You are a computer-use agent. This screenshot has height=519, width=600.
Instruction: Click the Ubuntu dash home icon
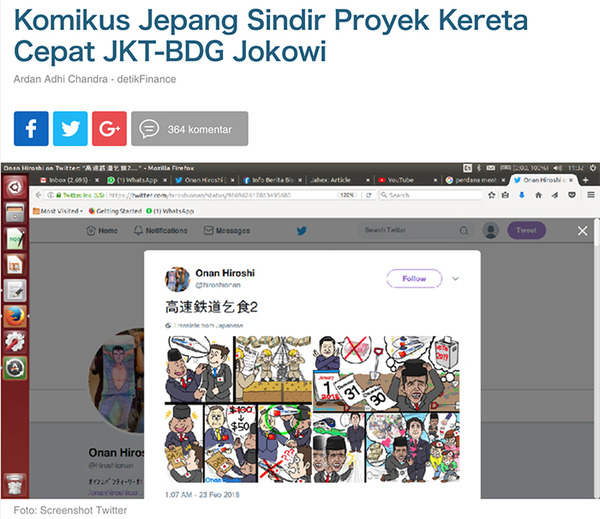click(15, 187)
